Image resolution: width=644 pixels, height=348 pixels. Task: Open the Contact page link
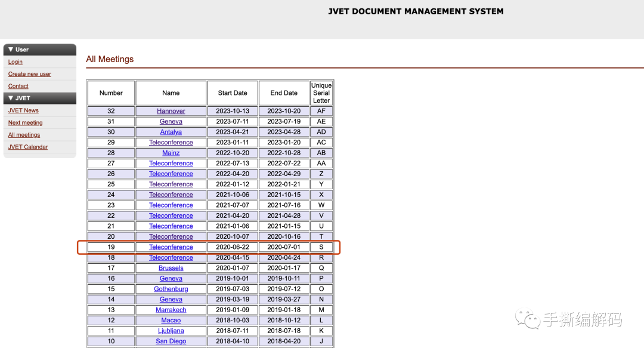tap(18, 87)
